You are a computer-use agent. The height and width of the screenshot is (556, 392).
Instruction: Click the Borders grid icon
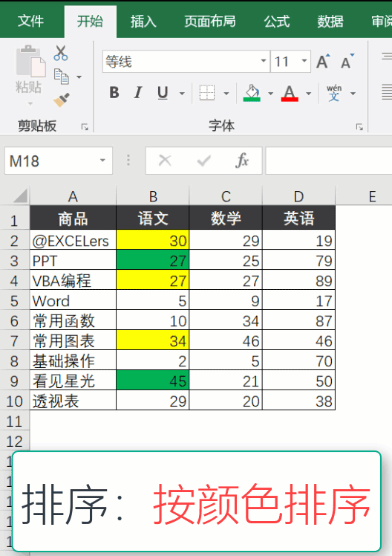207,93
